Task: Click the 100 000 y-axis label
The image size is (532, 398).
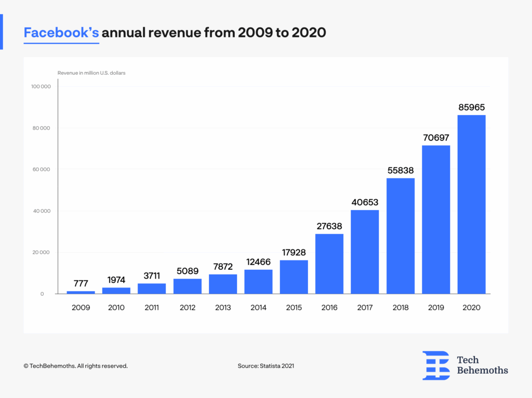Action: (x=41, y=87)
